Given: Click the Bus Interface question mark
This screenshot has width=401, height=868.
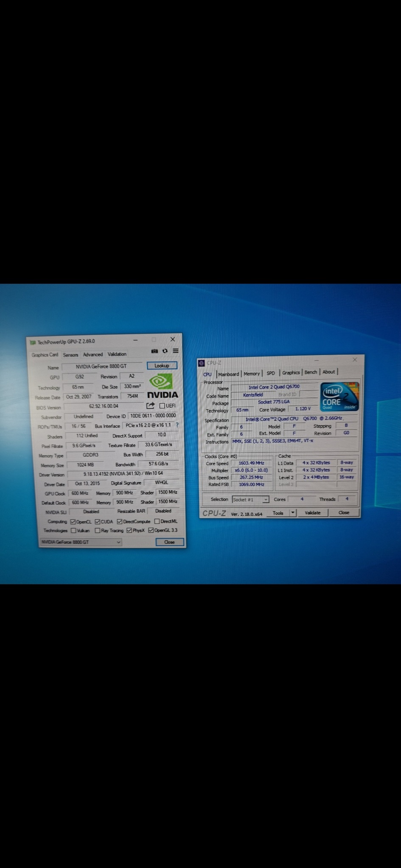Looking at the screenshot, I should click(x=177, y=425).
